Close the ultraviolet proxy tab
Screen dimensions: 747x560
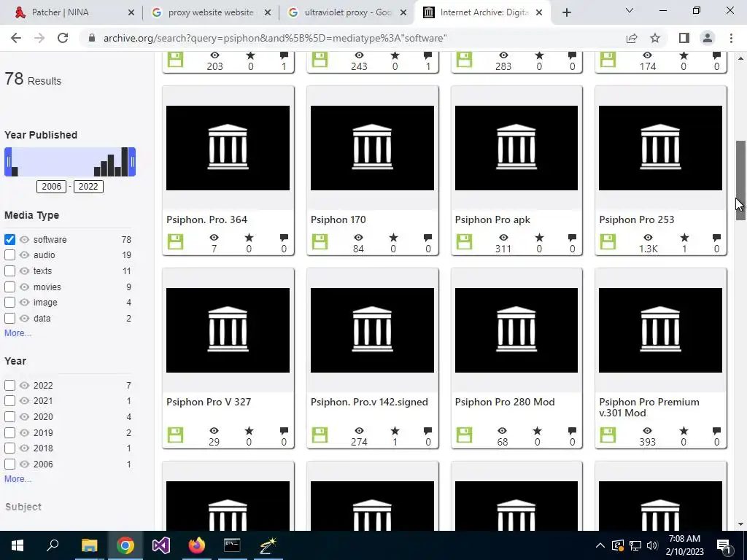[x=403, y=13]
